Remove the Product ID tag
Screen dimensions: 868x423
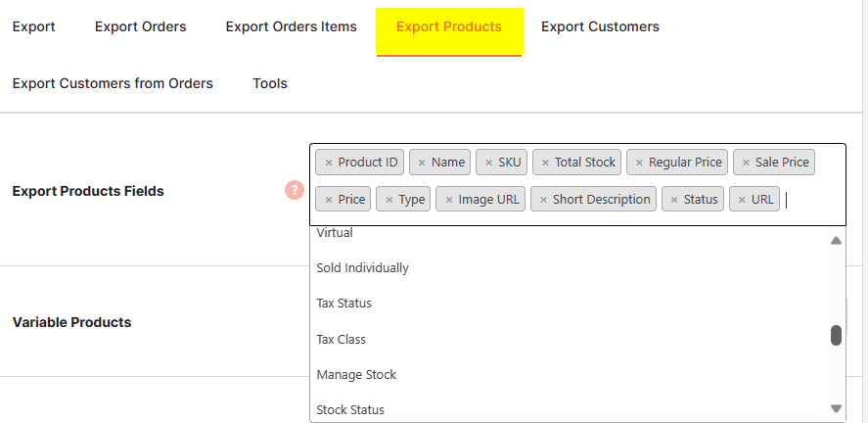tap(329, 163)
